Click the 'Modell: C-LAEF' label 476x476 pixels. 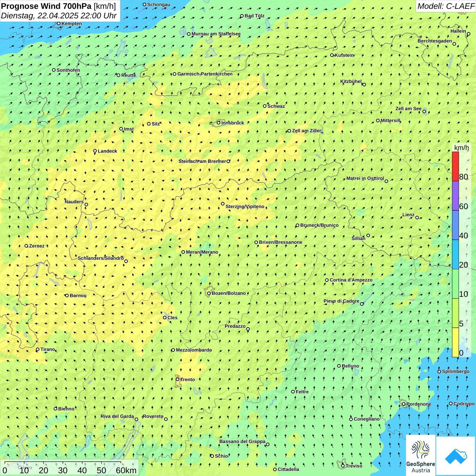pos(446,6)
